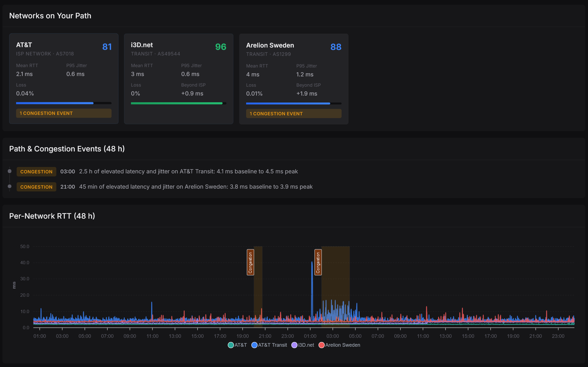Click the Congestion marker near 02:00
The width and height of the screenshot is (588, 367).
(x=318, y=262)
